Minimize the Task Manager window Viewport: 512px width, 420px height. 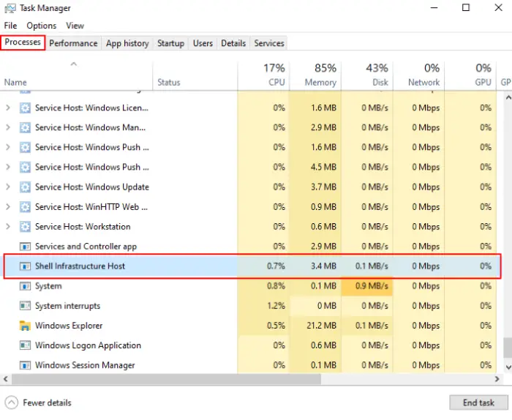pos(434,7)
